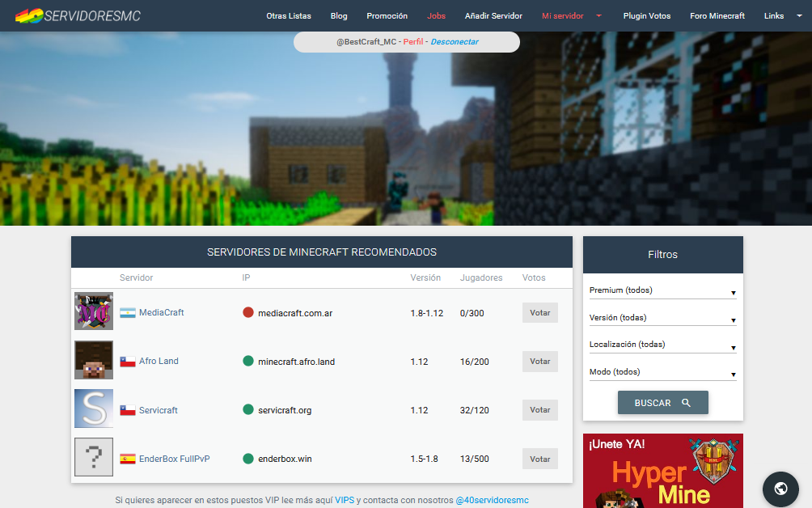The height and width of the screenshot is (508, 812).
Task: Vote for the EnderBox FullPvP server
Action: click(539, 459)
